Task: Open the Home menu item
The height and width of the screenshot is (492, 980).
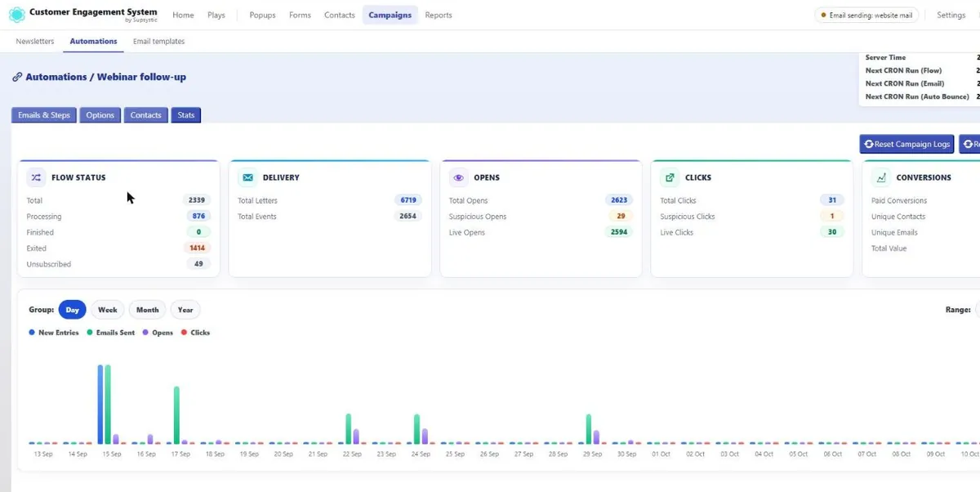Action: 184,15
